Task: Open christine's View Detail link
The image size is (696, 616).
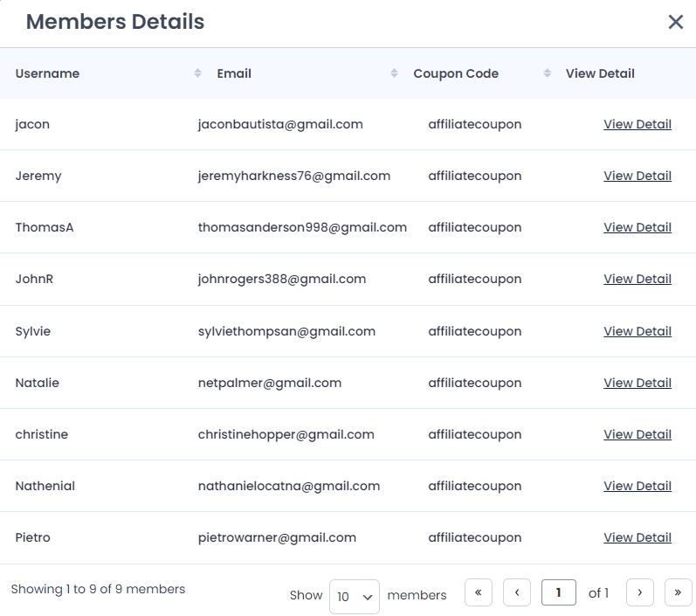Action: (x=637, y=434)
